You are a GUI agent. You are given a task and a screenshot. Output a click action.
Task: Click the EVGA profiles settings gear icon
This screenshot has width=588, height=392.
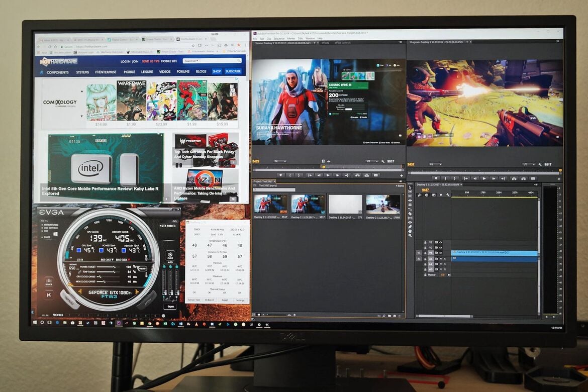163,316
